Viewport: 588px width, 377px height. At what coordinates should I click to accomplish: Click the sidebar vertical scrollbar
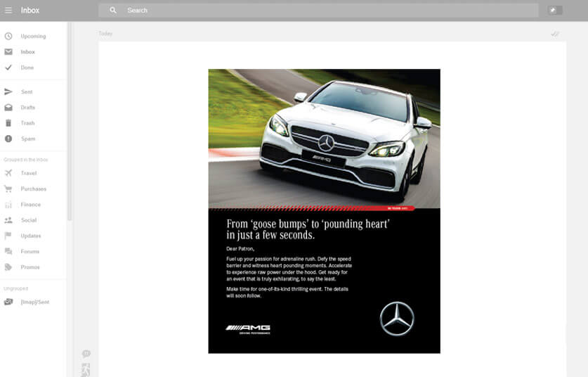tap(70, 122)
